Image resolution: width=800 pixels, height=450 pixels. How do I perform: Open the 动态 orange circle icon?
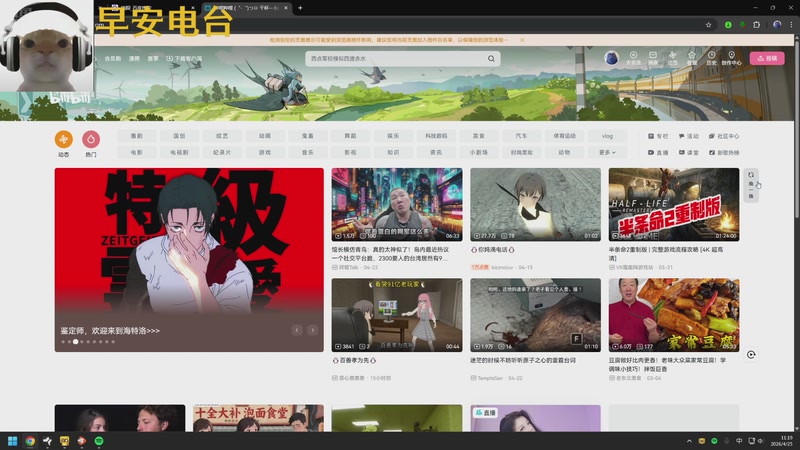(x=64, y=139)
